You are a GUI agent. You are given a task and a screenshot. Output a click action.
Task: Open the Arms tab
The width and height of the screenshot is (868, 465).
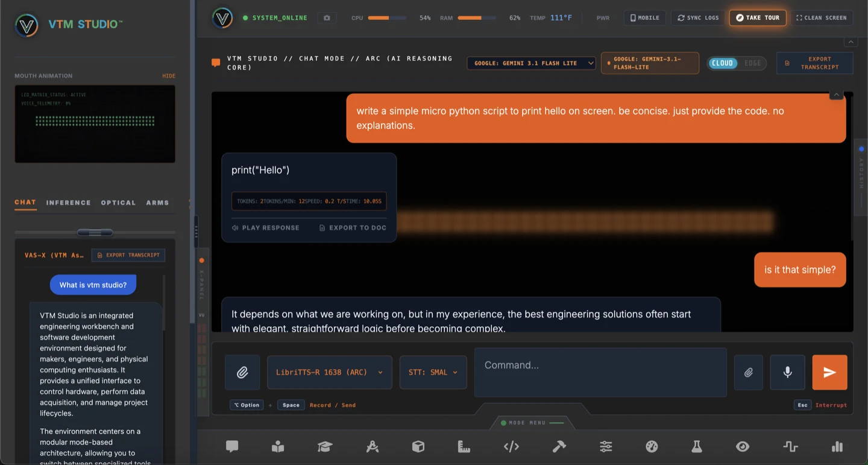pos(157,203)
